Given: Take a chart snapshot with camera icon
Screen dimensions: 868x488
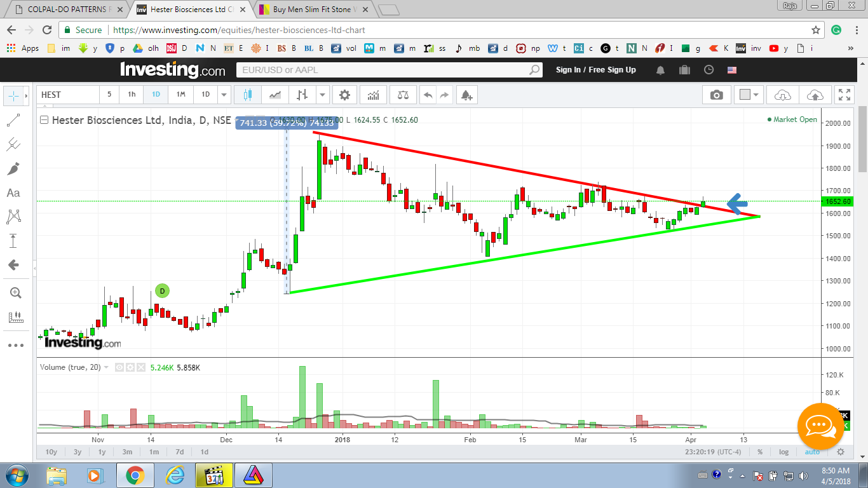Looking at the screenshot, I should pyautogui.click(x=717, y=95).
